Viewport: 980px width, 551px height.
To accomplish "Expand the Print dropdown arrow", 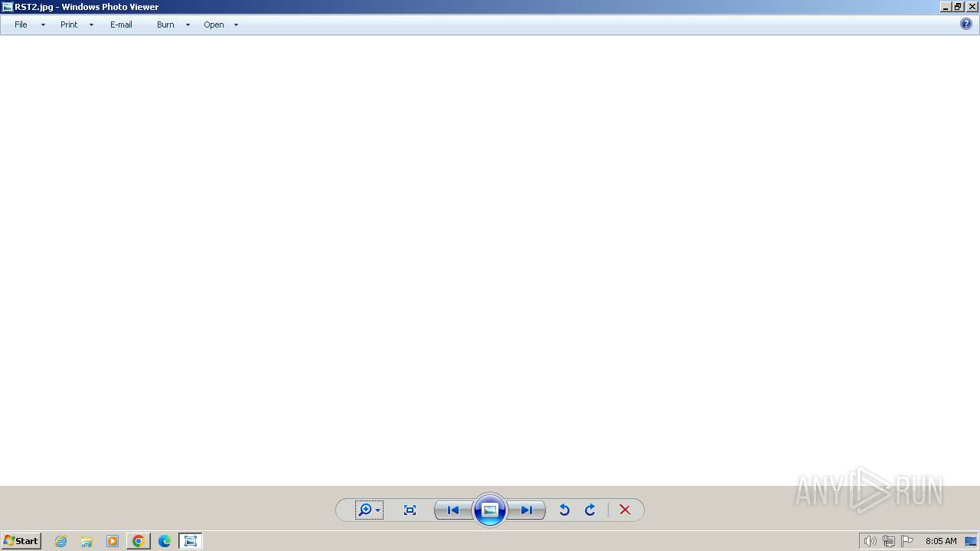I will tap(91, 24).
